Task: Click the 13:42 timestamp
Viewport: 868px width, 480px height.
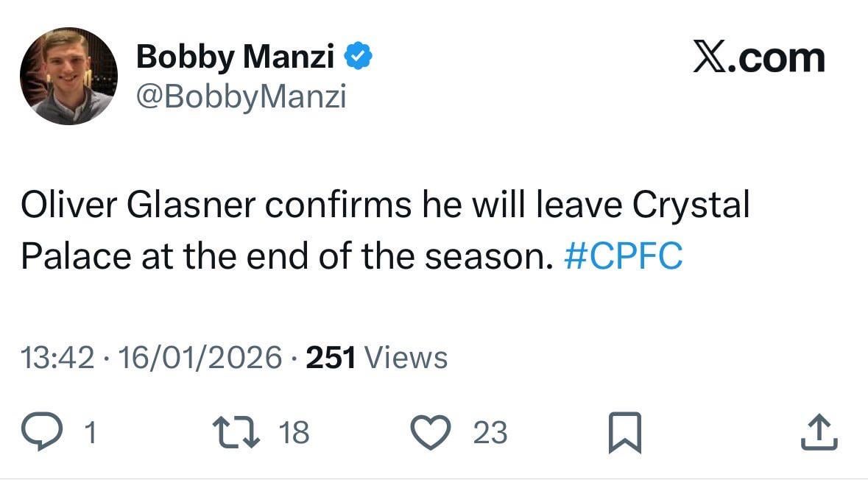Action: 58,358
